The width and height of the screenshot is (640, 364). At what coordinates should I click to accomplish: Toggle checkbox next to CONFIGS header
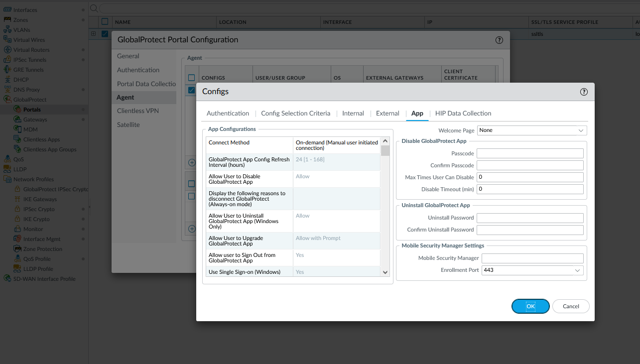click(191, 78)
